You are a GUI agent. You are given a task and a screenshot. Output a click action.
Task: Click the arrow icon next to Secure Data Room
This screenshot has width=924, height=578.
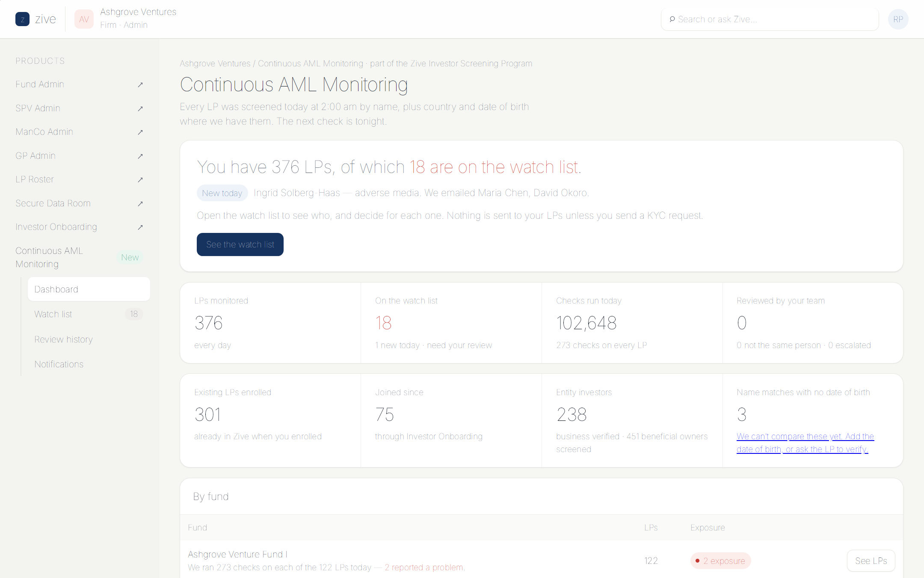tap(140, 204)
